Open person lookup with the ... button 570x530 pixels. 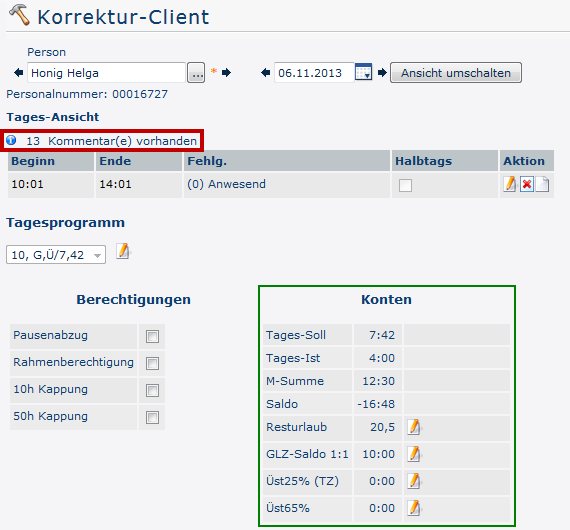click(196, 73)
